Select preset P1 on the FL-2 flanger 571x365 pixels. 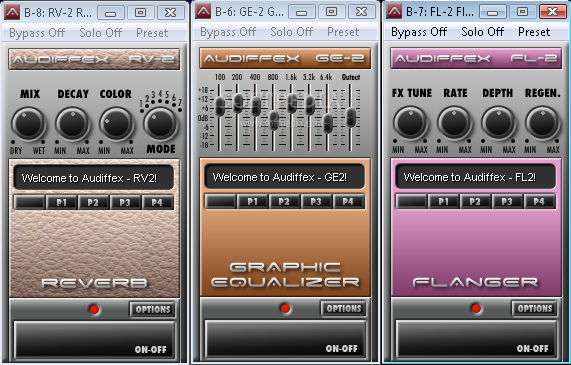[x=443, y=201]
